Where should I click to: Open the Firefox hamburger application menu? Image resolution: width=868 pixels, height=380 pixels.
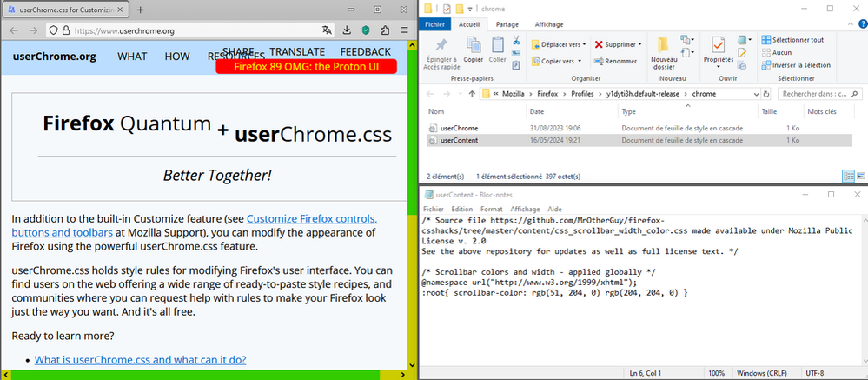coord(404,30)
